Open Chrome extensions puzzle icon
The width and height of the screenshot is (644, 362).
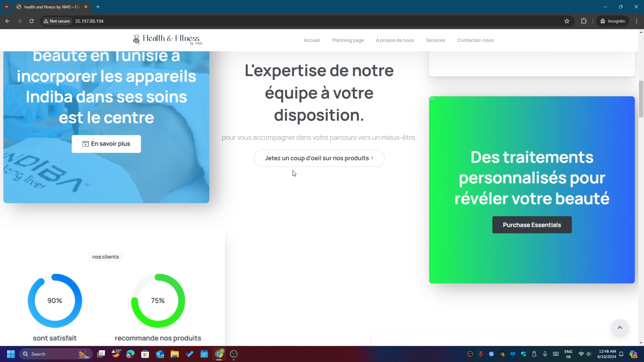click(x=584, y=21)
